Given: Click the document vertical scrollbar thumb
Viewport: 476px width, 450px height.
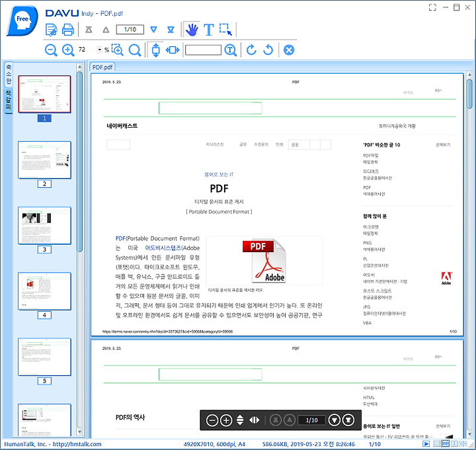Looking at the screenshot, I should [x=469, y=94].
